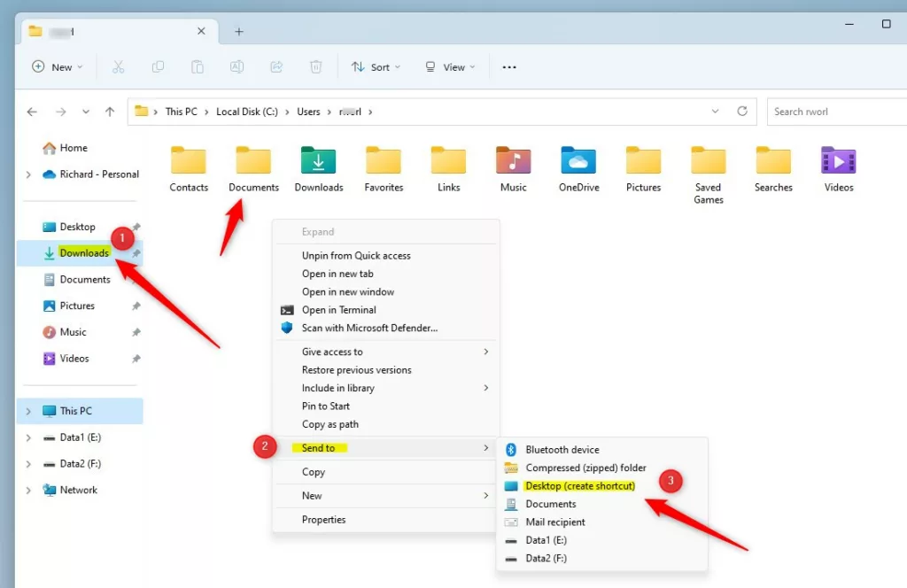Screen dimensions: 907x588
Task: Open the Sort dropdown
Action: click(376, 67)
